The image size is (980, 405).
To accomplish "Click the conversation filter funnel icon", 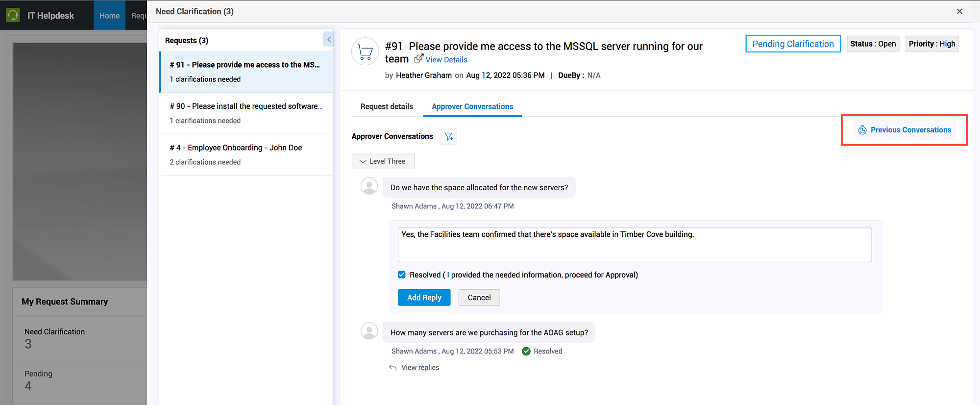I will (448, 137).
